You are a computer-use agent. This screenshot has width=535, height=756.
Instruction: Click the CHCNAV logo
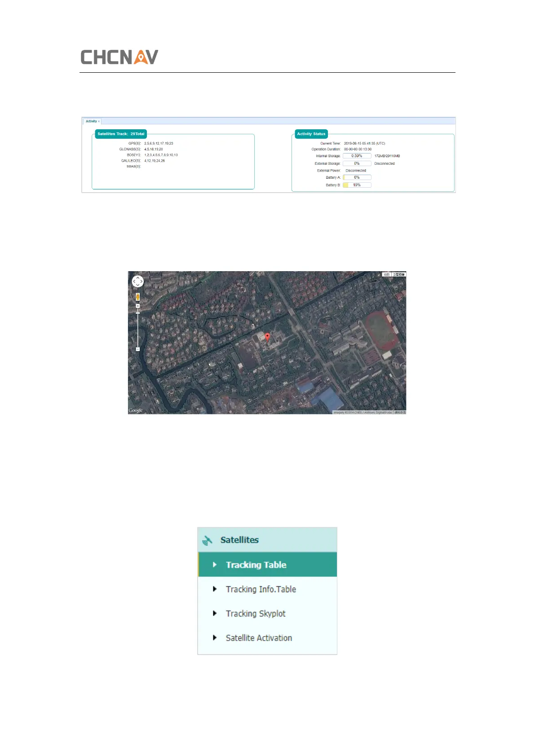tap(119, 57)
